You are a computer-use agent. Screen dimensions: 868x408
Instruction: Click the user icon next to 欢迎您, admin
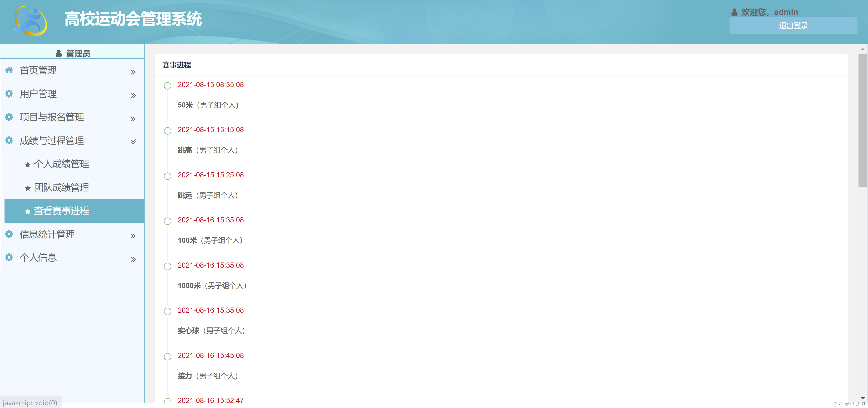(x=734, y=12)
